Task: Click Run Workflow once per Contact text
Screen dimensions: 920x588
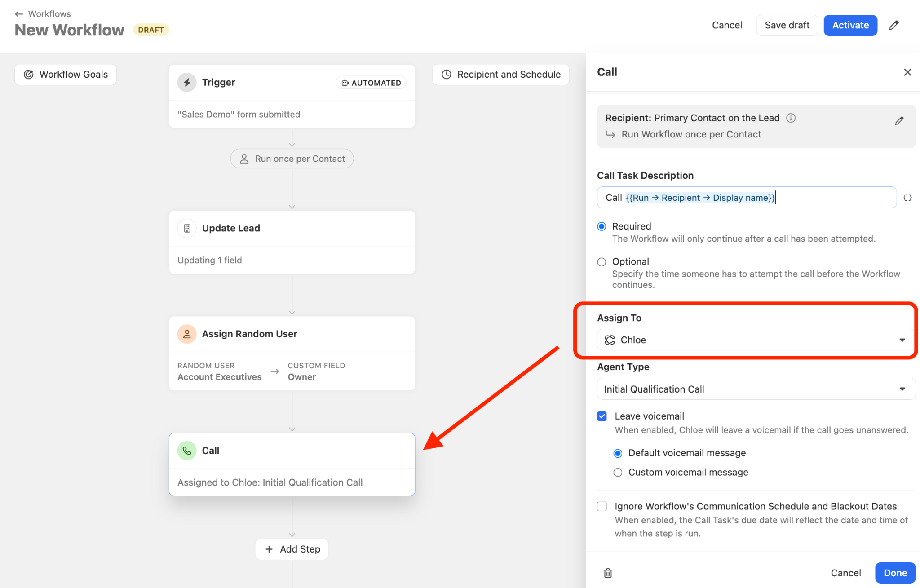Action: pyautogui.click(x=691, y=134)
